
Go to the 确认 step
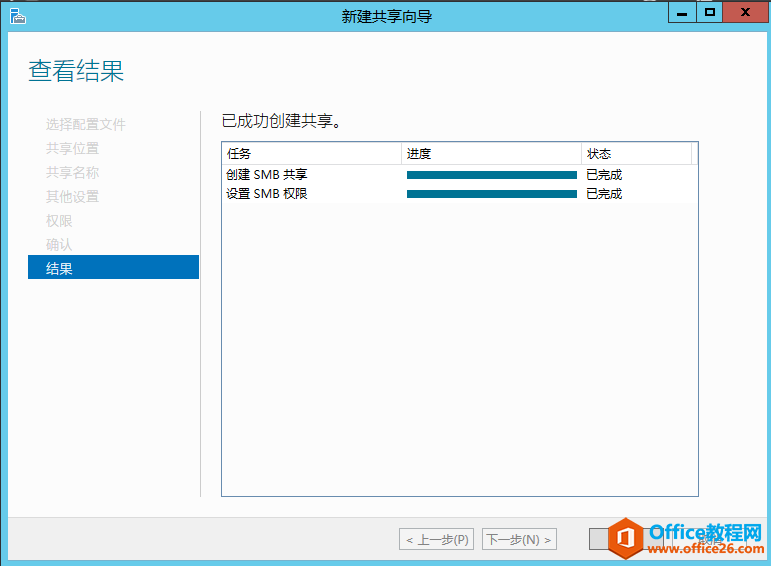(x=59, y=244)
